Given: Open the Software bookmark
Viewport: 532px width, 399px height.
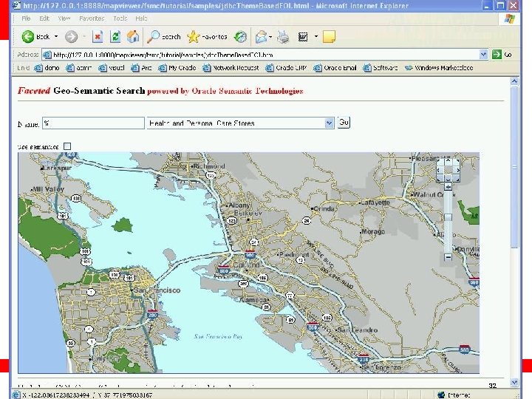Looking at the screenshot, I should coord(381,68).
